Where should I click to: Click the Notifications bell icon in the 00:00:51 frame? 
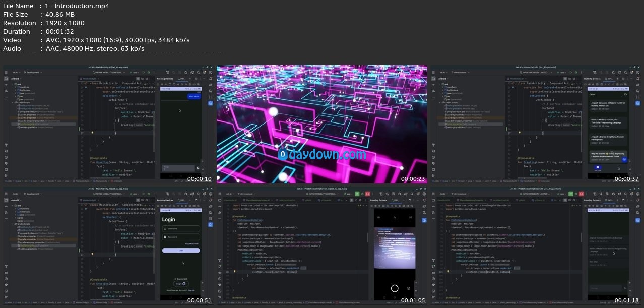pyautogui.click(x=211, y=200)
